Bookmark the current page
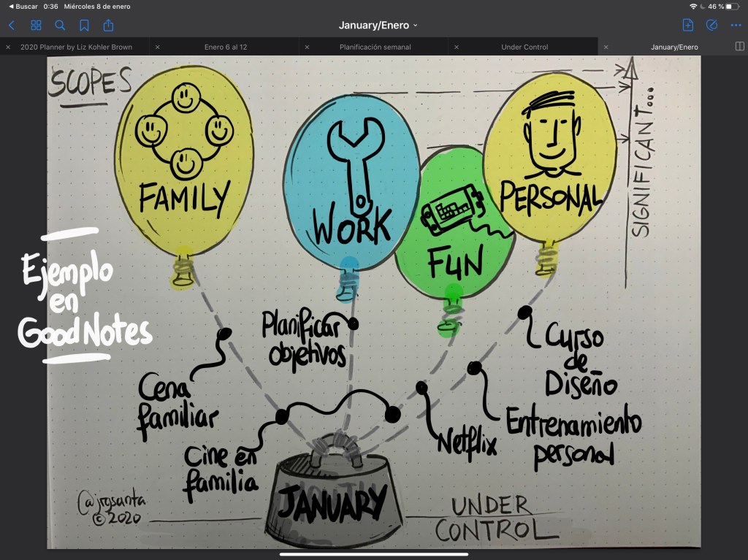This screenshot has height=560, width=748. coord(84,26)
